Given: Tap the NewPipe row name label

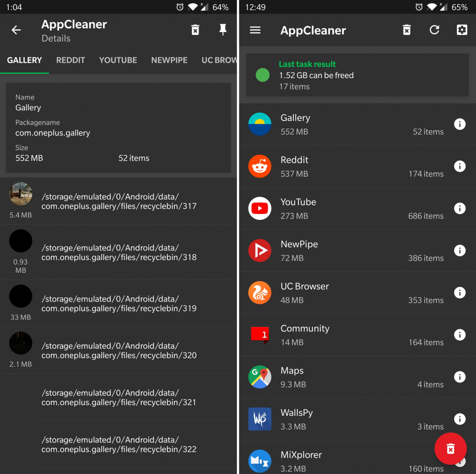Looking at the screenshot, I should pyautogui.click(x=299, y=244).
